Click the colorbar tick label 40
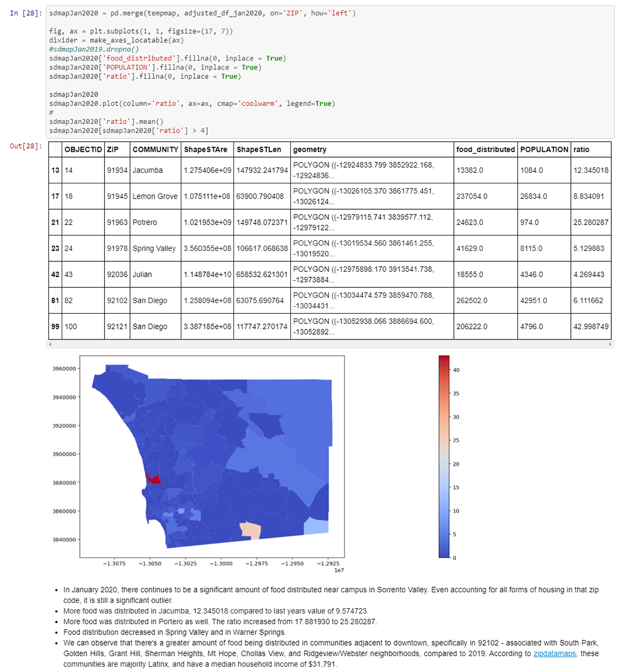This screenshot has width=644, height=672. point(456,370)
